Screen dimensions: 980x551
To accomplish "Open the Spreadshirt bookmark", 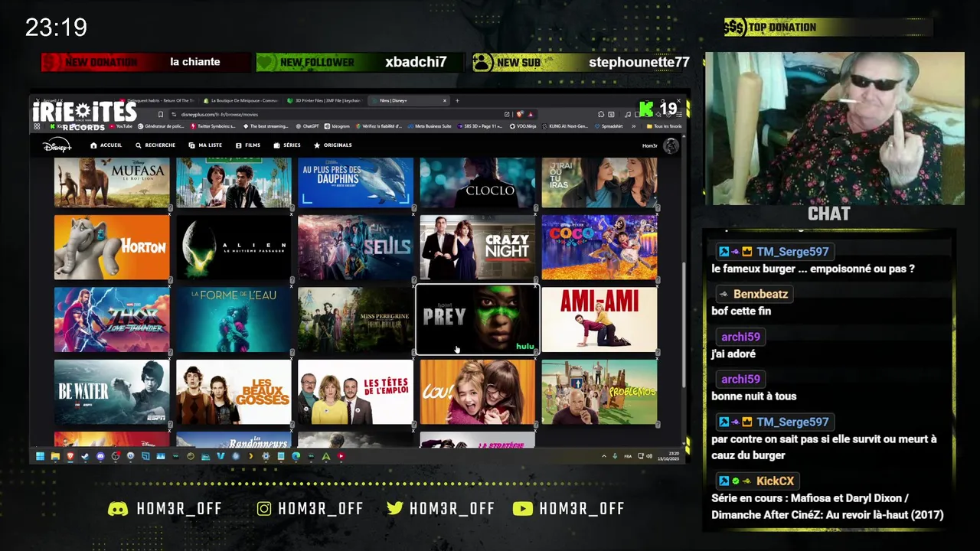I will point(609,126).
